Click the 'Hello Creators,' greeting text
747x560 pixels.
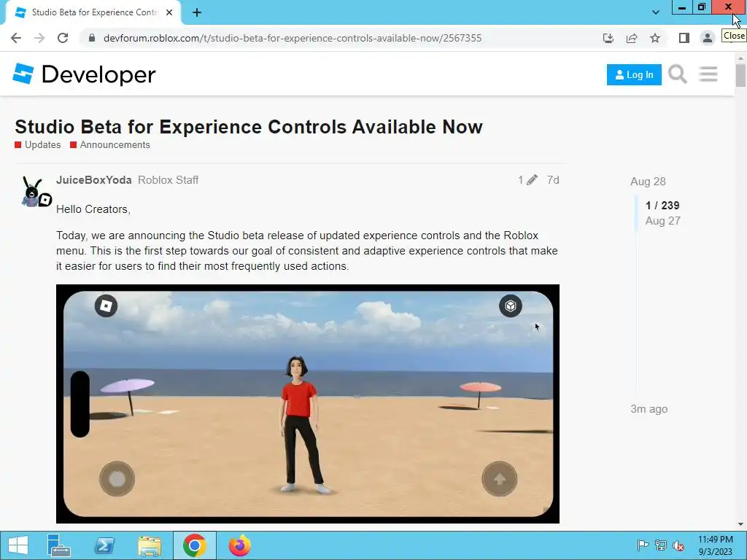coord(93,209)
